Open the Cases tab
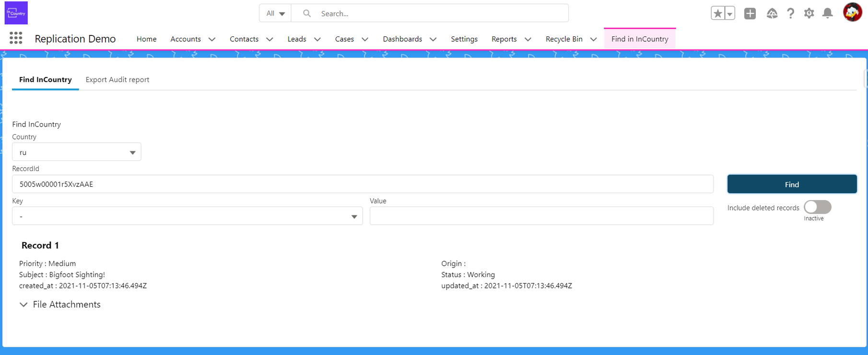Image resolution: width=868 pixels, height=355 pixels. click(x=344, y=39)
